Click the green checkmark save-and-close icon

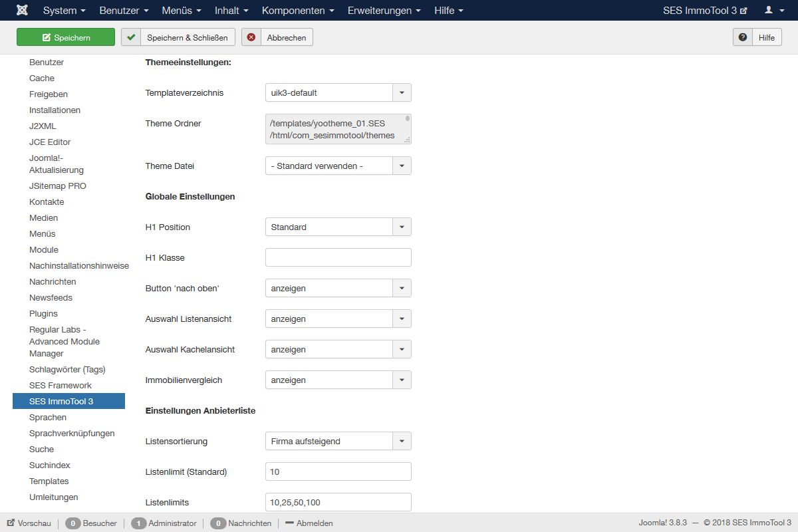pyautogui.click(x=131, y=38)
